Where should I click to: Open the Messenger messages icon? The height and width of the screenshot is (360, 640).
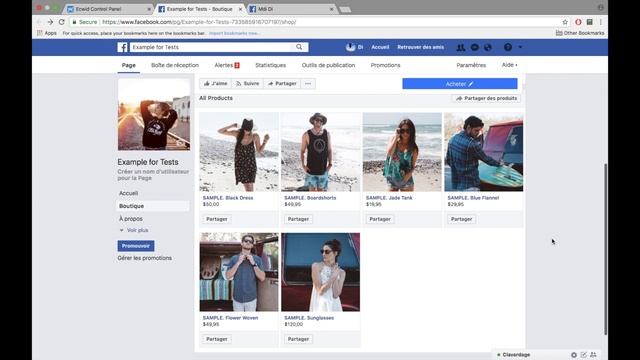475,47
